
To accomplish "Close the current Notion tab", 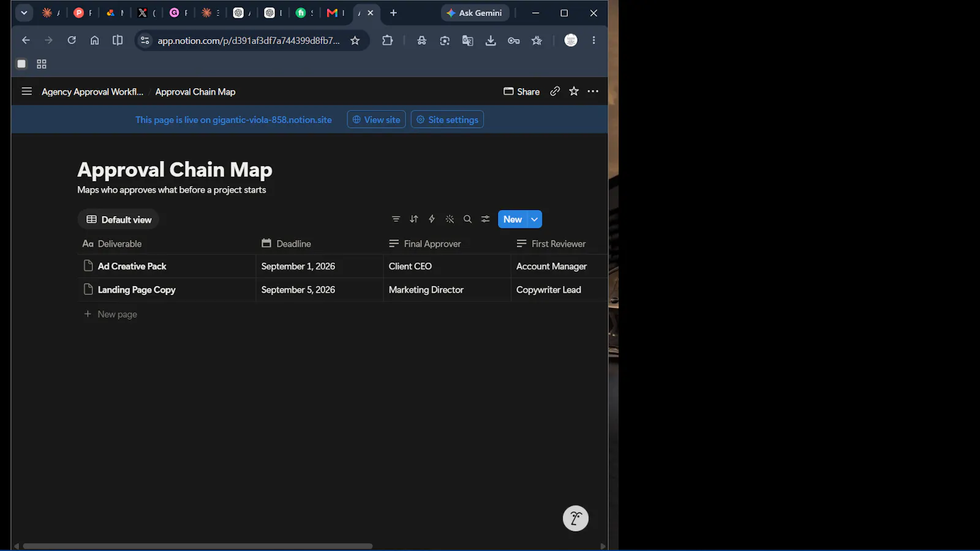I will (x=371, y=13).
